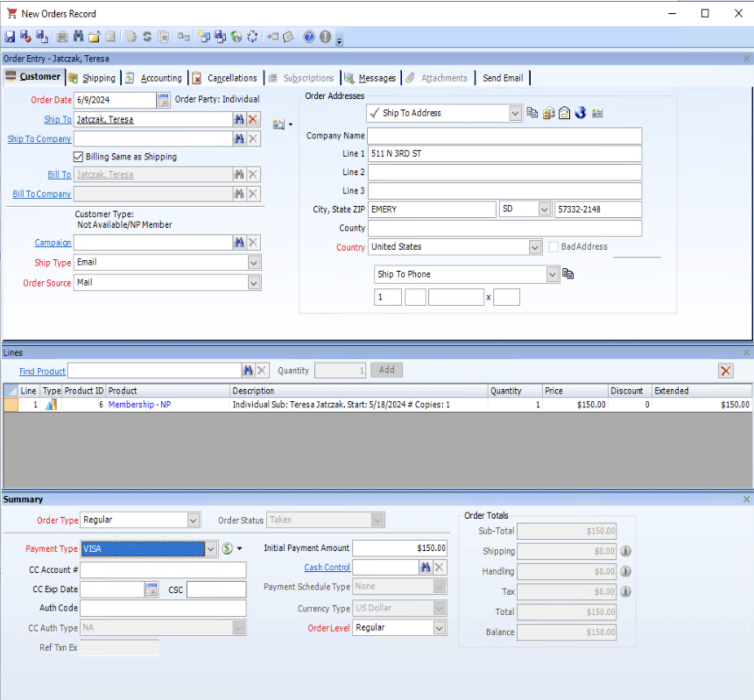Screen dimensions: 754x700
Task: Open the Print icon in the toolbar
Action: point(62,37)
